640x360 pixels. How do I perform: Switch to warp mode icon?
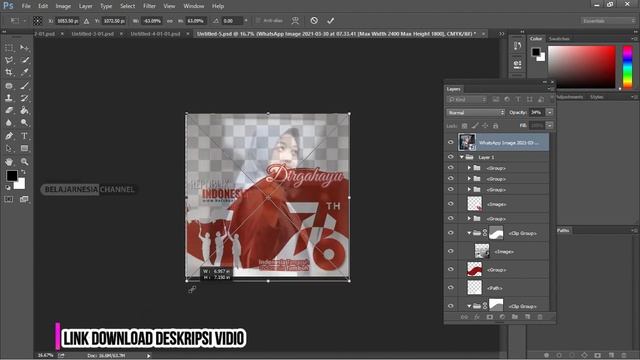pos(295,20)
